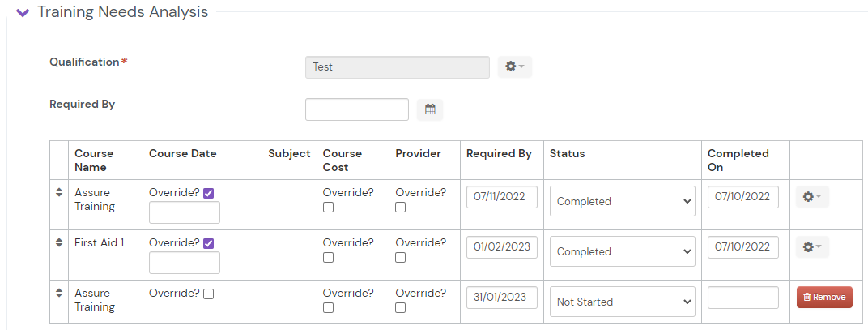Open gear menu next to Qualification field
Image resolution: width=868 pixels, height=330 pixels.
pyautogui.click(x=514, y=66)
